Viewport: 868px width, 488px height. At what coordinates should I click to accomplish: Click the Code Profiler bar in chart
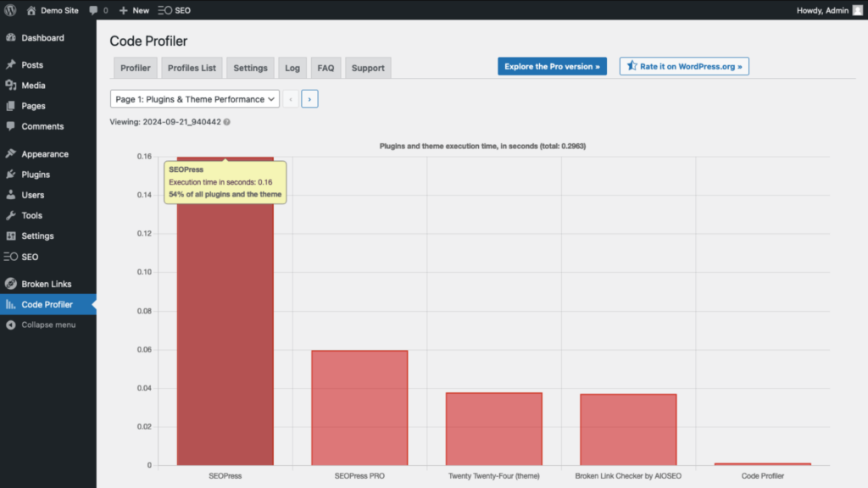coord(763,464)
